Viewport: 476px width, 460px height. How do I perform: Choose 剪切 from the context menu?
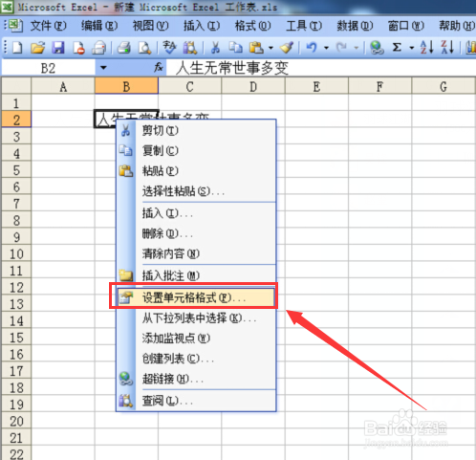pyautogui.click(x=196, y=130)
